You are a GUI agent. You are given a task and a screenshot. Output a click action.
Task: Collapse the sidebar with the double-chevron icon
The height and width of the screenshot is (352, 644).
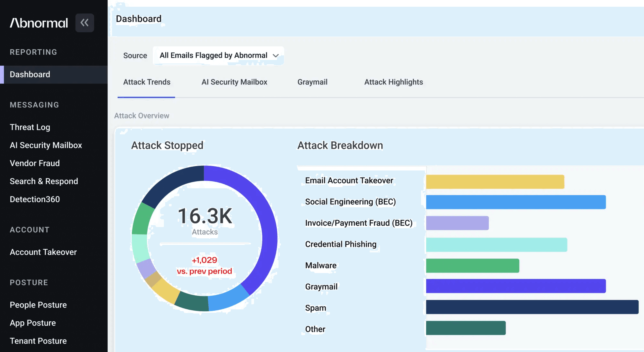(x=85, y=23)
